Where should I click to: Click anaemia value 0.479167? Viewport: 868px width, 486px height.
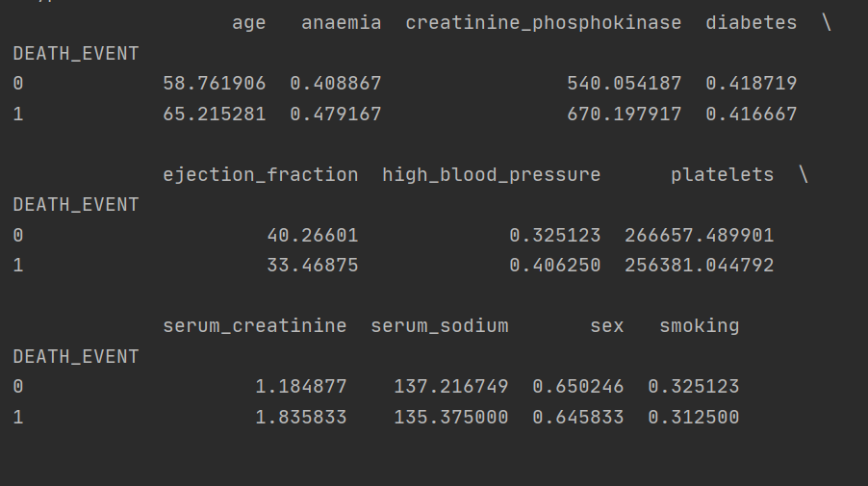336,114
